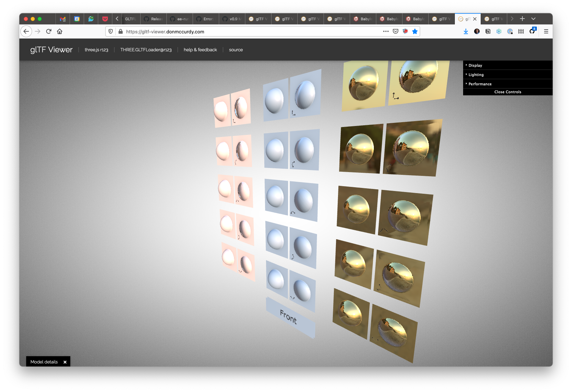
Task: Switch to the pinned Pocket tab
Action: (105, 19)
